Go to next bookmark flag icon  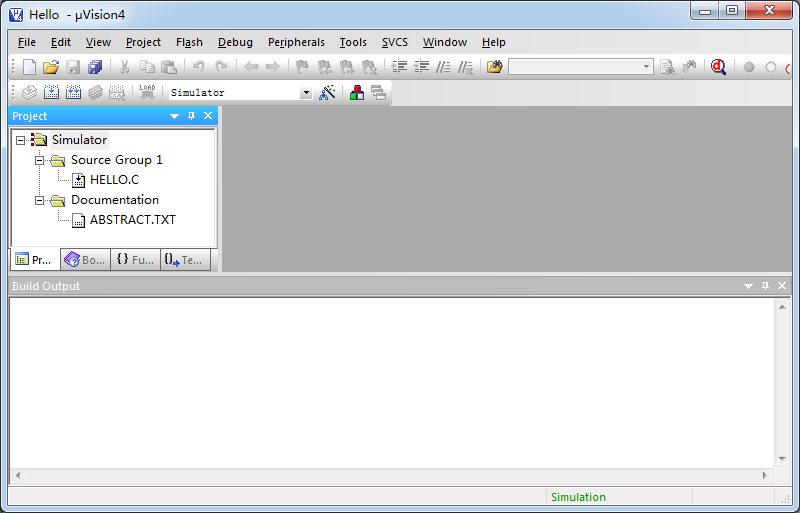pyautogui.click(x=347, y=67)
